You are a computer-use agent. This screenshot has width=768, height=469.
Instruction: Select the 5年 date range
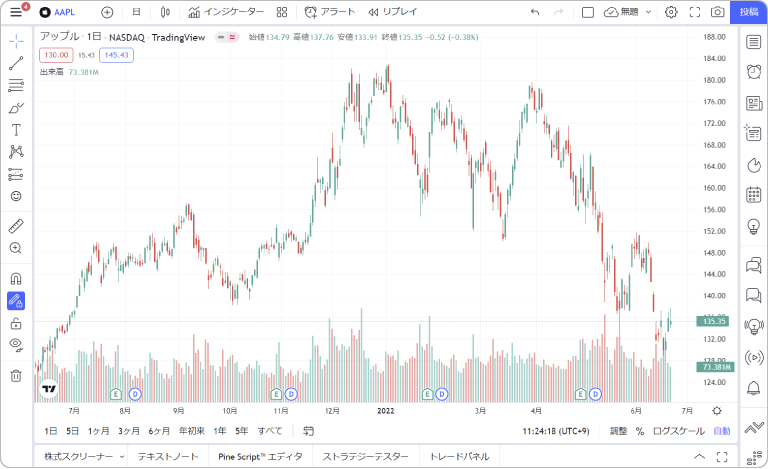click(x=241, y=431)
